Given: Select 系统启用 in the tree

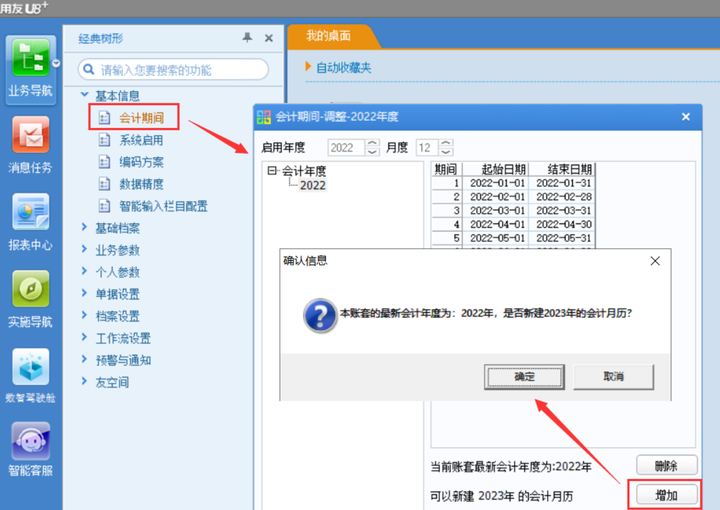Looking at the screenshot, I should click(x=141, y=140).
